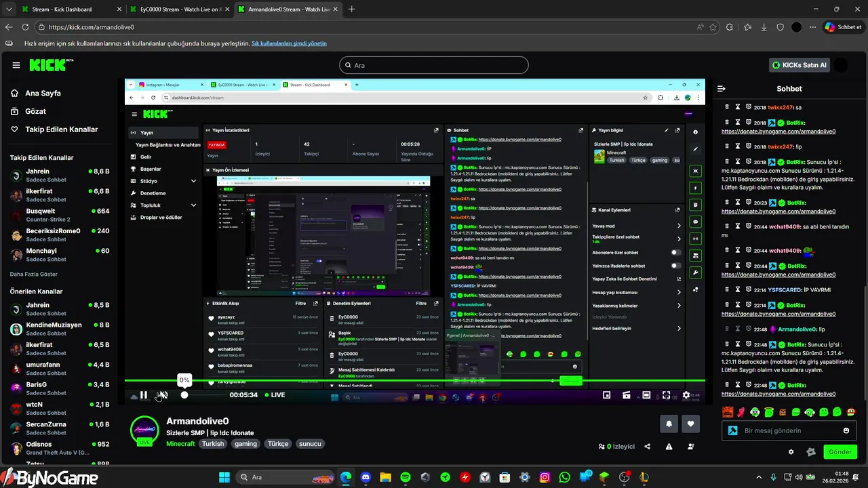
Task: Unmute the stream volume icon
Action: click(163, 395)
